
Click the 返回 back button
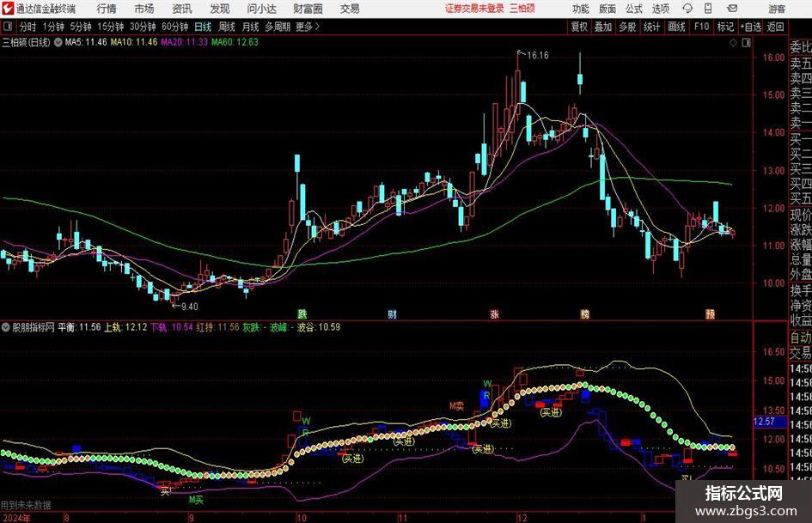775,27
